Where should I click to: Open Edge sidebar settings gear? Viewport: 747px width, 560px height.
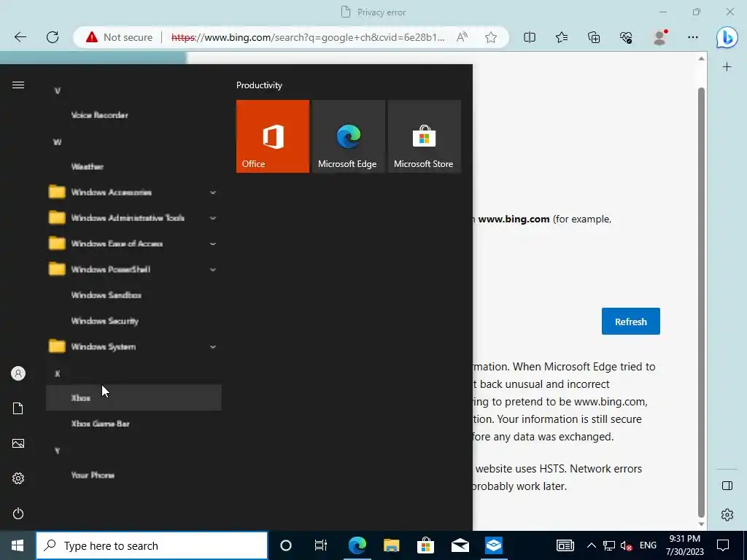[x=727, y=515]
